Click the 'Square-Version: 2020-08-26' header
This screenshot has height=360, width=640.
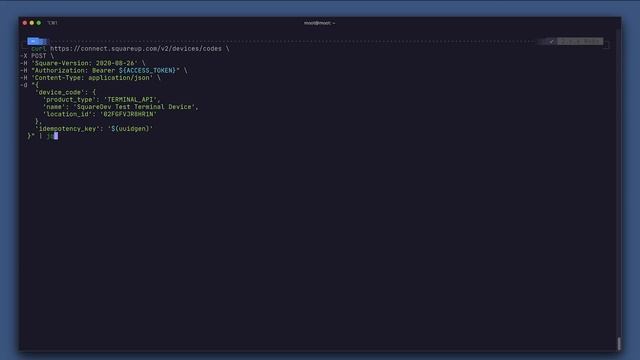click(x=84, y=63)
